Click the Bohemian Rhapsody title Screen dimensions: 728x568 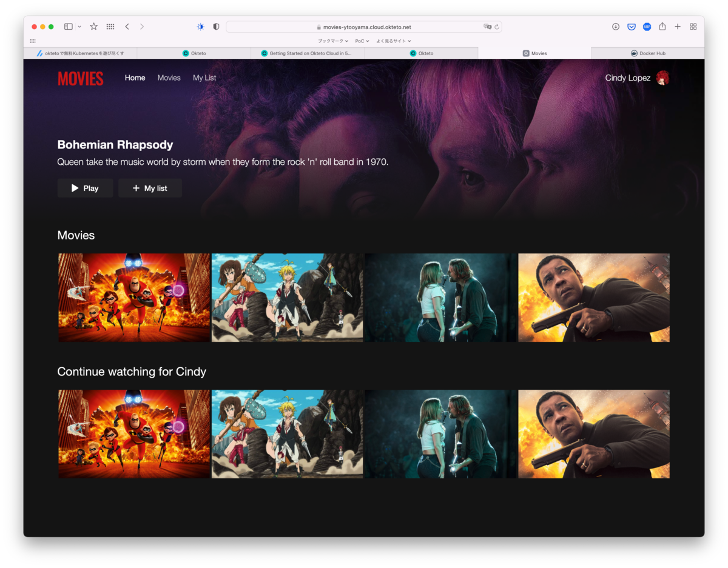point(115,145)
